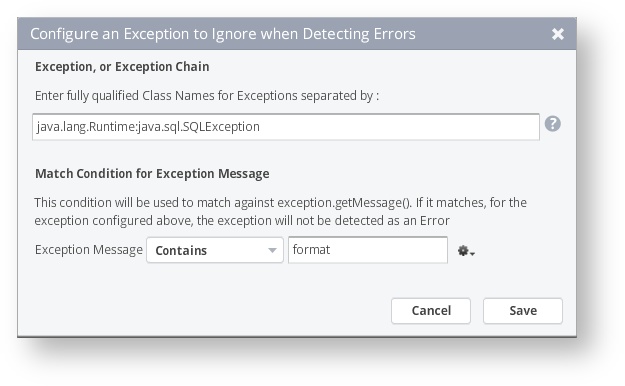Click the Exception Message label

[88, 250]
